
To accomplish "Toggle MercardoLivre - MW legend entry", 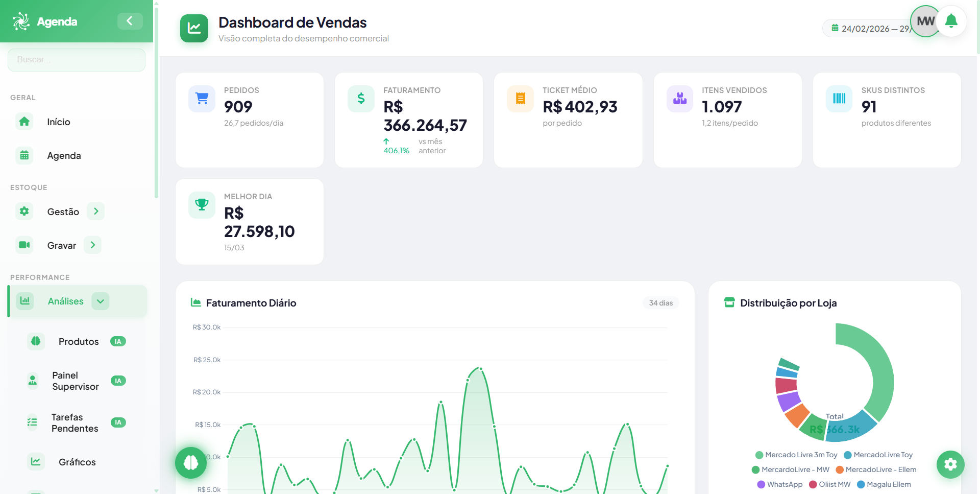I will [x=791, y=469].
